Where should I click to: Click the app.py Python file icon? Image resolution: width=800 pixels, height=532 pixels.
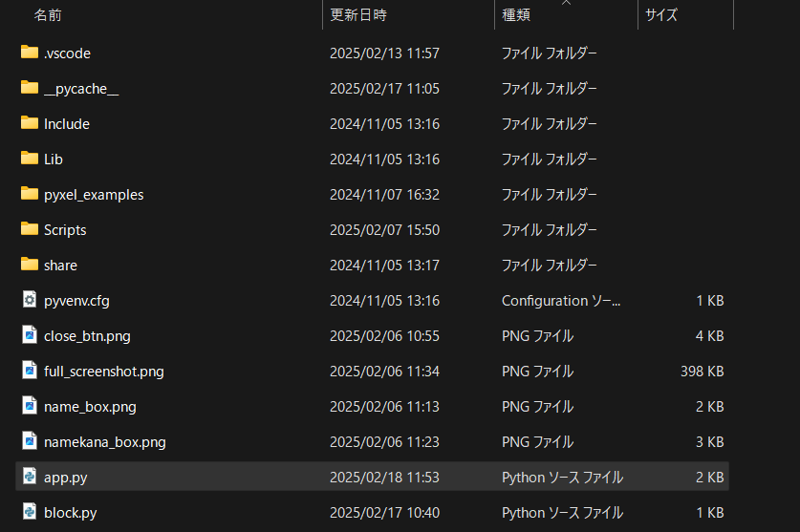tap(29, 477)
